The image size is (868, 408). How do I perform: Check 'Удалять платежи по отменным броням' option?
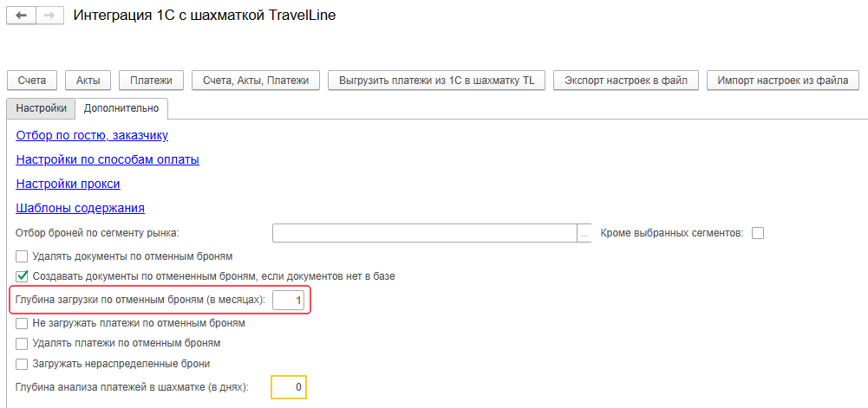[23, 343]
